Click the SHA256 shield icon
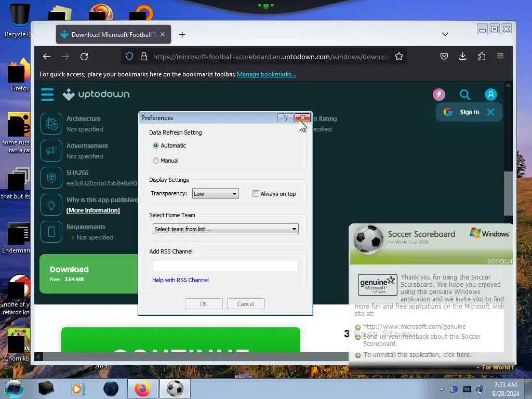Screen dimensions: 532x399 point(51,178)
